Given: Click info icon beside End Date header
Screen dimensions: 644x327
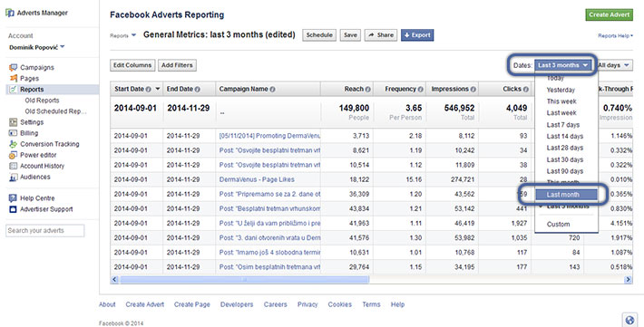Looking at the screenshot, I should tap(198, 89).
